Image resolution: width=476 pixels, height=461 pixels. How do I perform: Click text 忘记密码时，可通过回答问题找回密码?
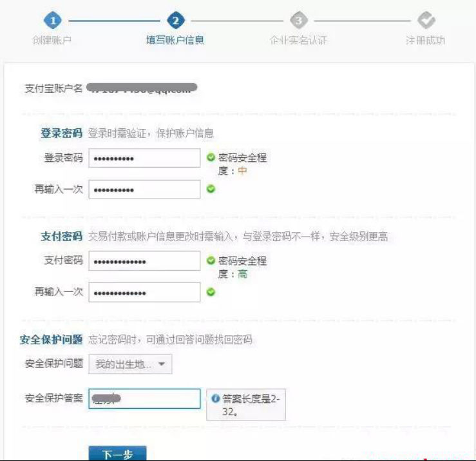(170, 339)
